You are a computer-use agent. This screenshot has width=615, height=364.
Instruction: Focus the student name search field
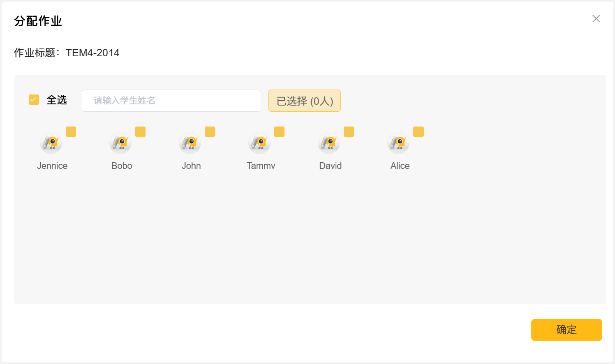pyautogui.click(x=171, y=101)
